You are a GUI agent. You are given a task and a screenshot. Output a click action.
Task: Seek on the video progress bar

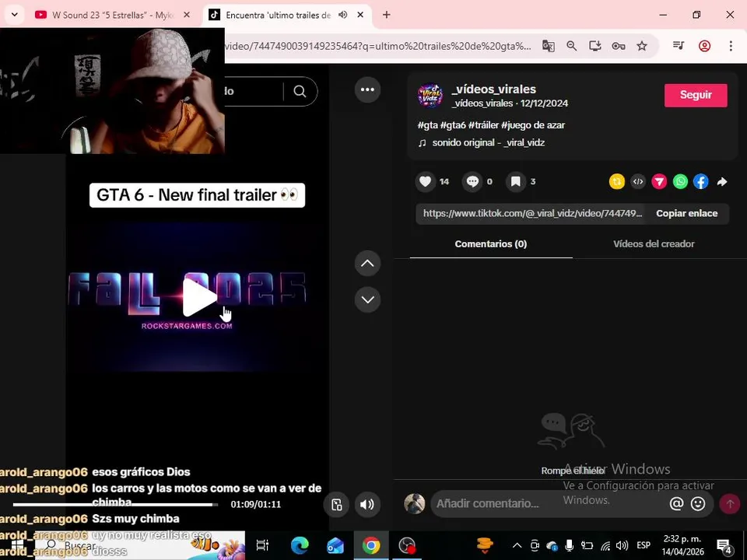(x=115, y=504)
